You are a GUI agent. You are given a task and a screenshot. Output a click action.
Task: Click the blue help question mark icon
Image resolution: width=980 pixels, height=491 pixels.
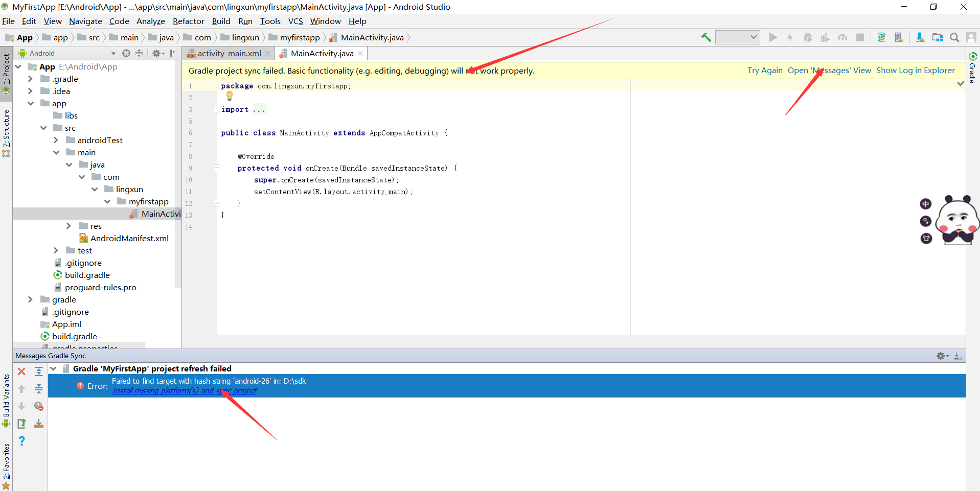coord(21,441)
